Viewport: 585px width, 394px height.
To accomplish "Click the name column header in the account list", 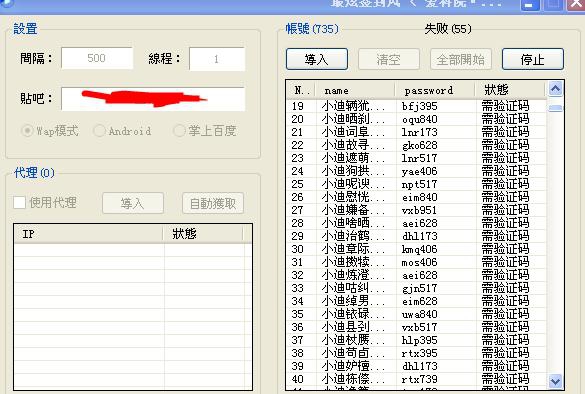I will click(x=355, y=90).
